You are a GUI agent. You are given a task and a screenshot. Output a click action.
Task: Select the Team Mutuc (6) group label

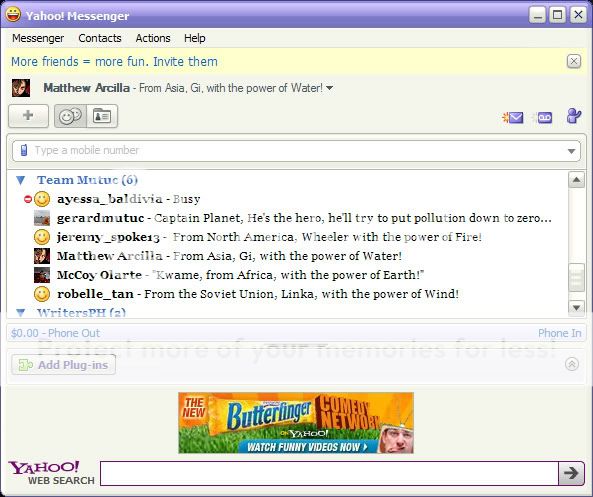click(87, 180)
